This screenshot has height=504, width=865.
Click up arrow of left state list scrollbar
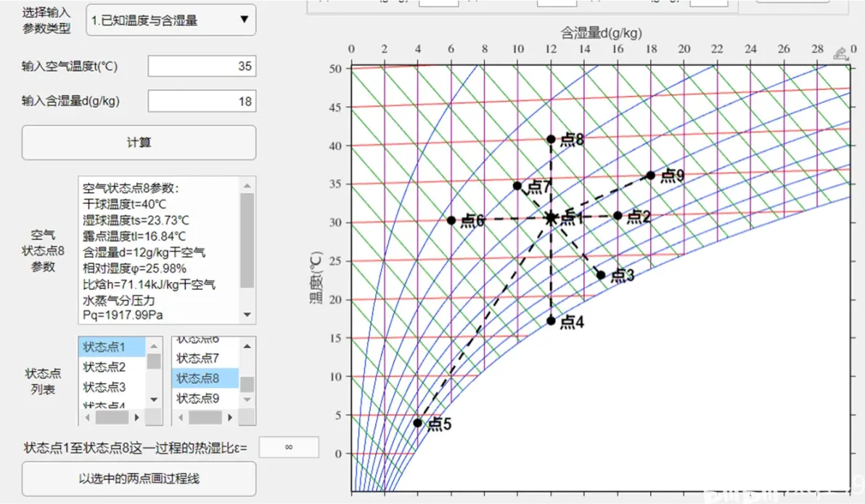tap(154, 346)
